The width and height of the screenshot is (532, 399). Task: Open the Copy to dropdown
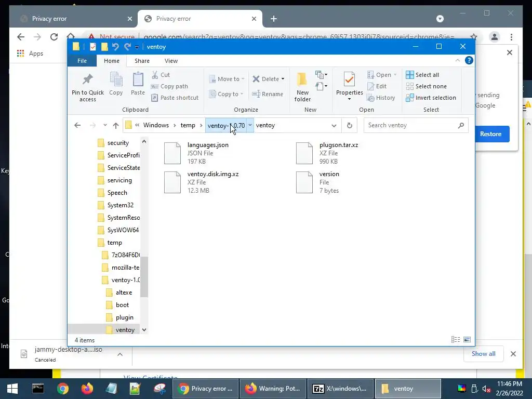(227, 94)
